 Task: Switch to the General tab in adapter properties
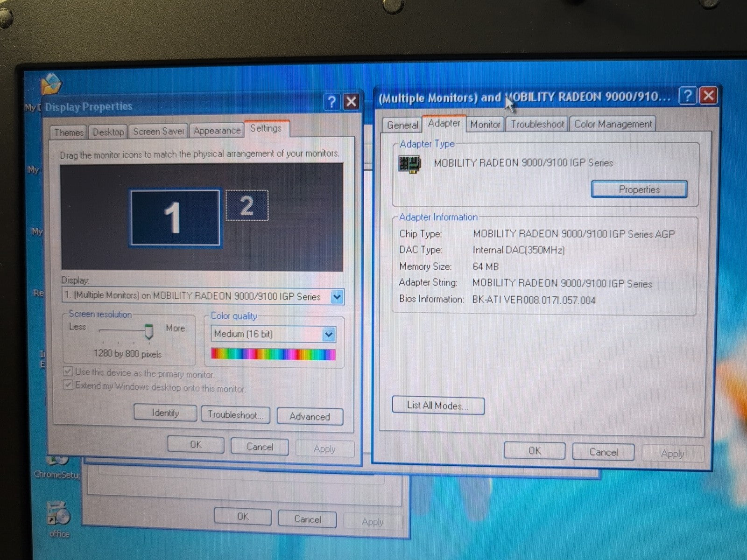click(x=402, y=125)
